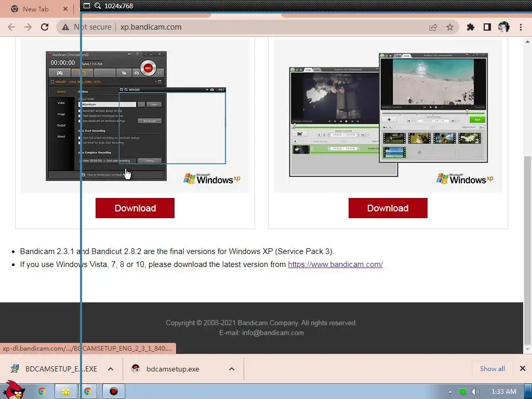Click the scrollbar down arrow
This screenshot has width=532, height=399.
click(x=527, y=349)
